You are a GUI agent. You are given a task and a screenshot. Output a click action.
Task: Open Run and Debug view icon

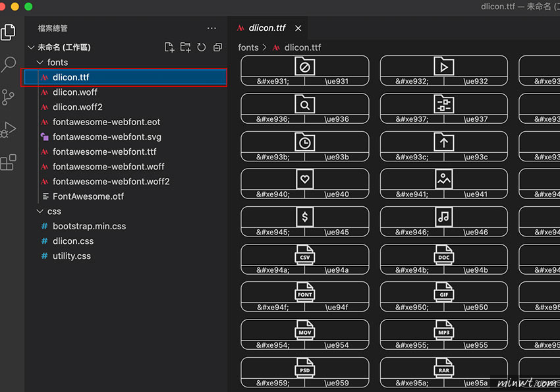(8, 130)
